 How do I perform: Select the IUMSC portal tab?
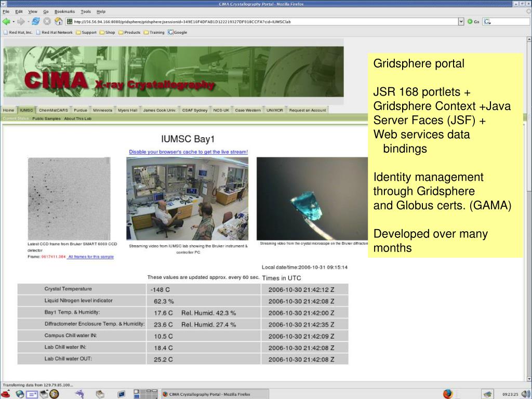26,110
